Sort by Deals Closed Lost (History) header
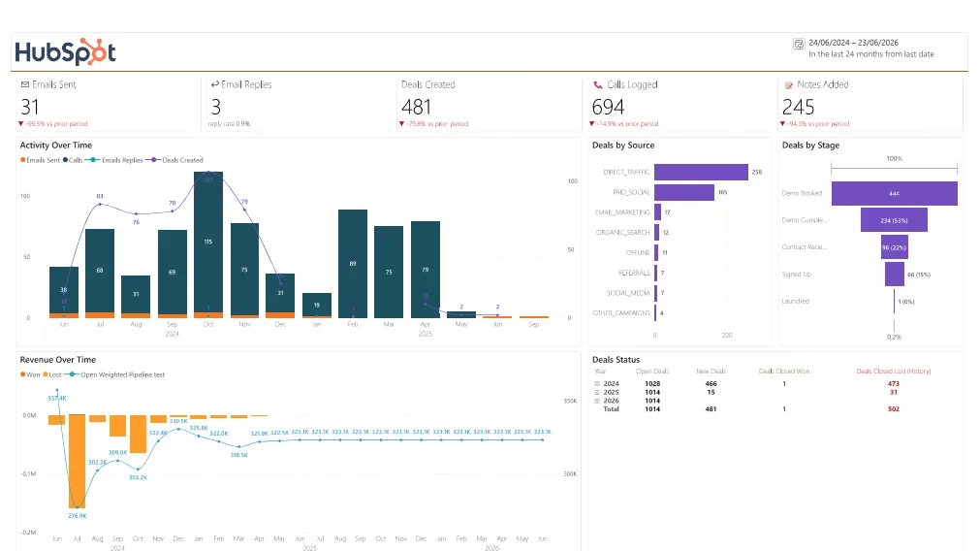This screenshot has width=980, height=551. pyautogui.click(x=894, y=372)
